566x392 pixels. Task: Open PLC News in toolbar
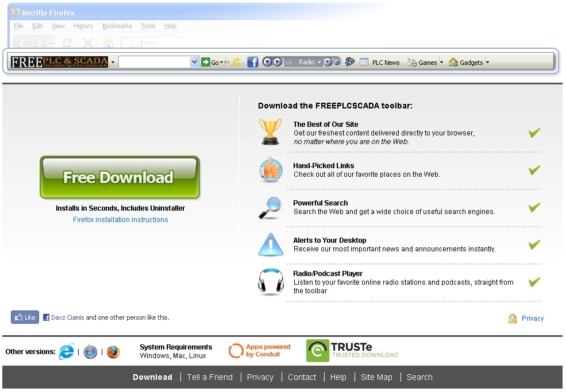coord(380,63)
